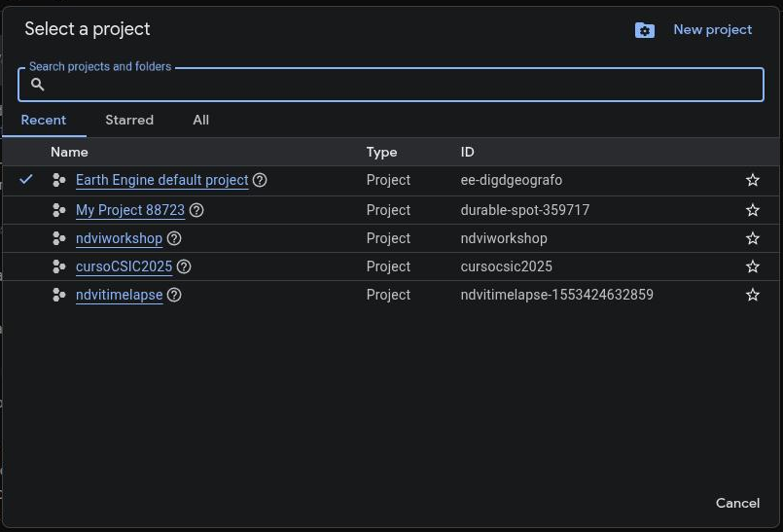Screen dimensions: 783x532
Task: Click the manage resources folder-gear icon
Action: 645,30
